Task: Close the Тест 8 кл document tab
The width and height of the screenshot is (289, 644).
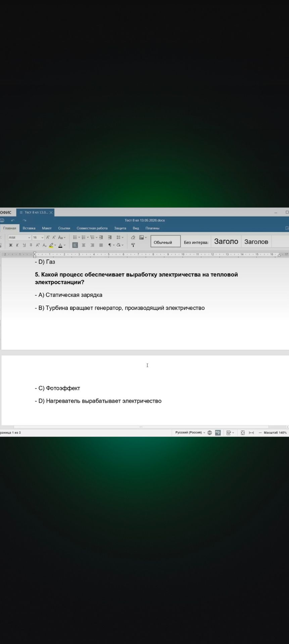Action: tap(51, 213)
